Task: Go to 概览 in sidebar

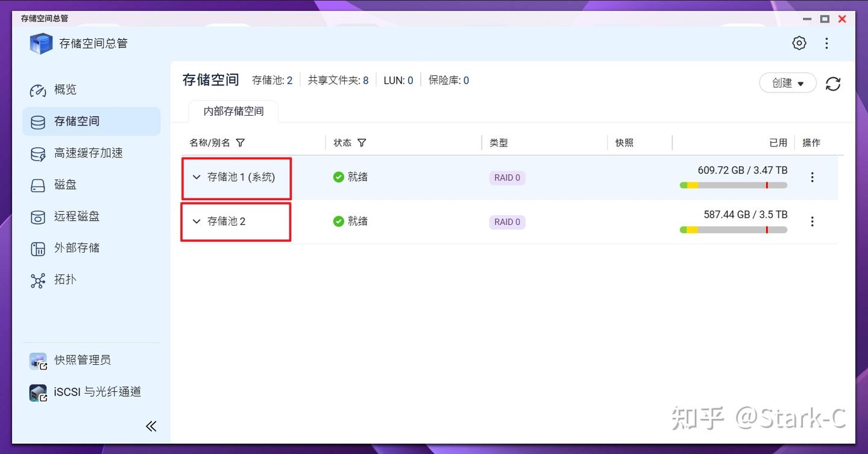Action: click(x=92, y=90)
